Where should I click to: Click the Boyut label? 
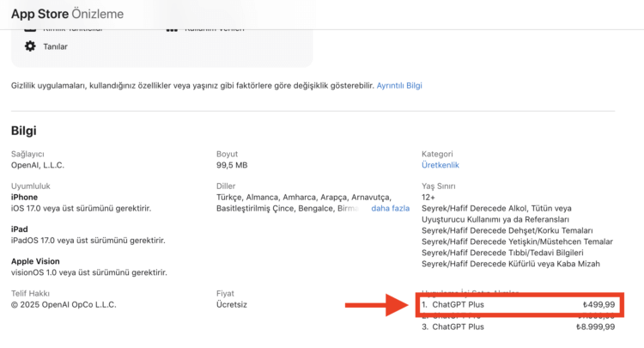(228, 154)
